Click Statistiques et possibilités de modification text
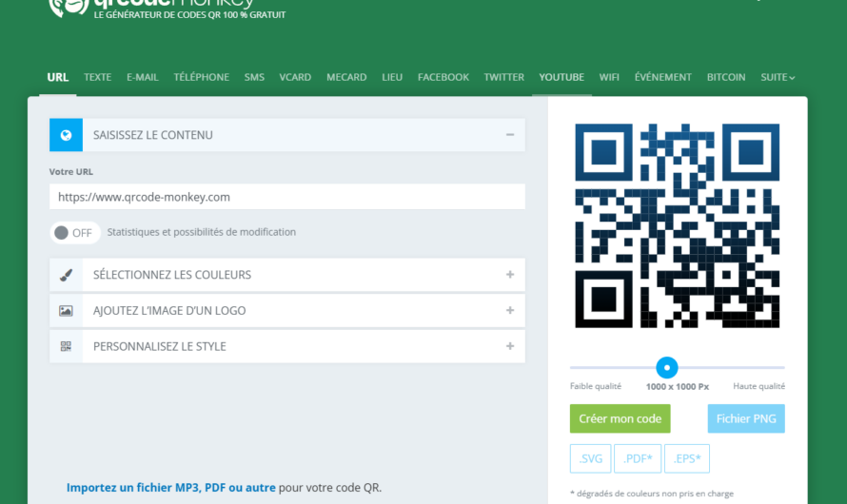Viewport: 847px width, 504px height. point(202,232)
